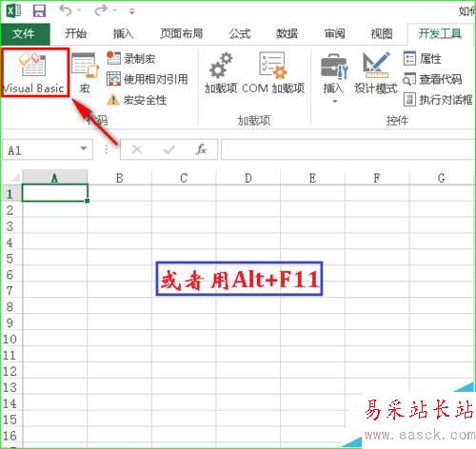Image resolution: width=476 pixels, height=449 pixels.
Task: Open control Properties (属性)
Action: click(423, 59)
